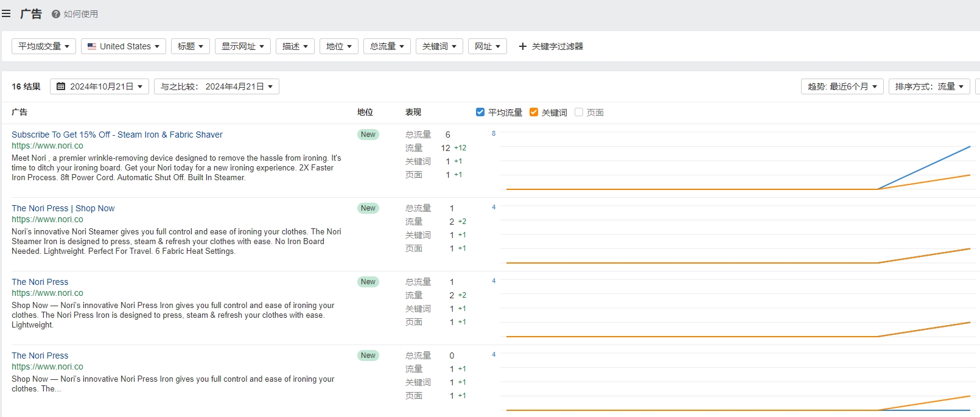Open the 2024年10月21日 date picker
The image size is (980, 417).
pos(100,86)
